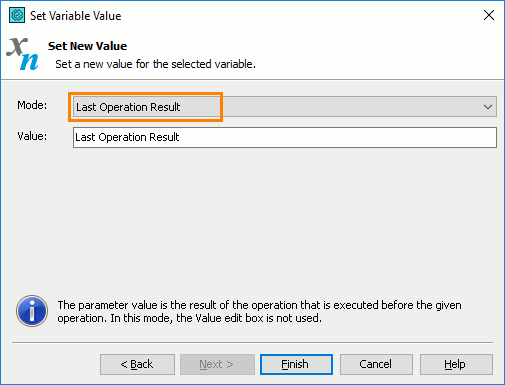Close the Set Variable Value dialog
Image resolution: width=505 pixels, height=385 pixels.
tap(489, 15)
